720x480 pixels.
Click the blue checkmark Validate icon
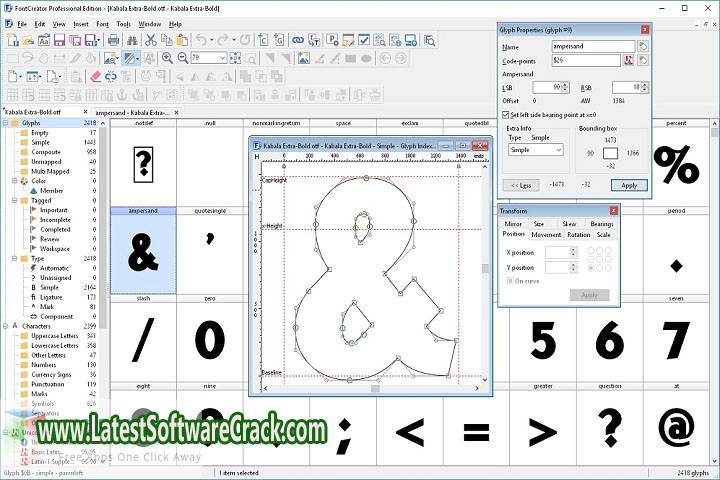364,40
